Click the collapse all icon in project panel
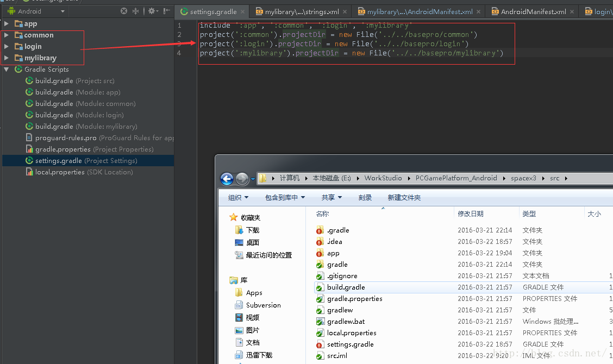613x364 pixels. 135,11
